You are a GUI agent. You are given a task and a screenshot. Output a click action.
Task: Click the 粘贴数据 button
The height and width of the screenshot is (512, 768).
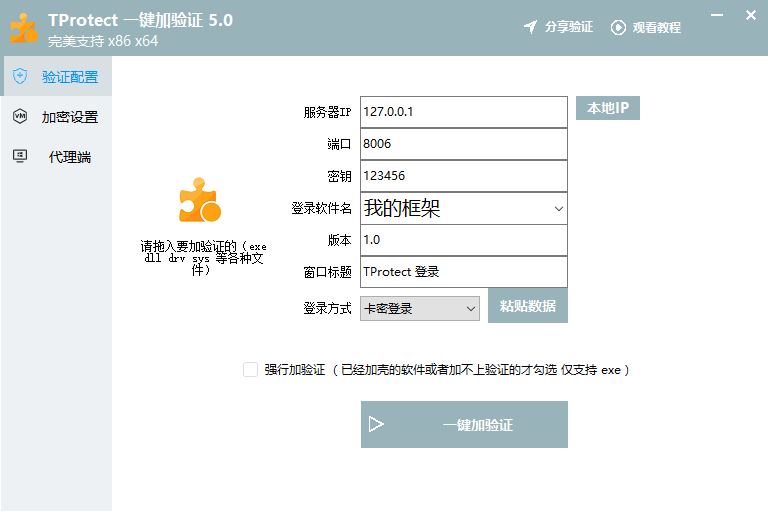coord(528,306)
